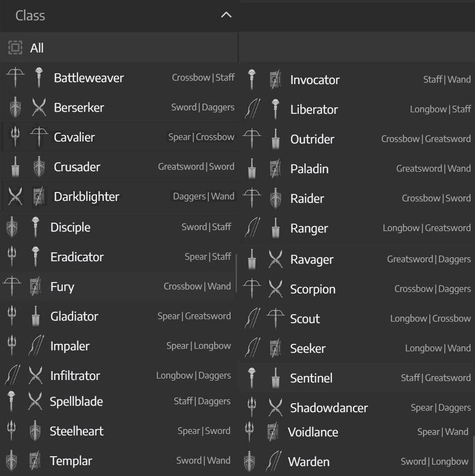Click the staff icon beside Invocator

251,80
